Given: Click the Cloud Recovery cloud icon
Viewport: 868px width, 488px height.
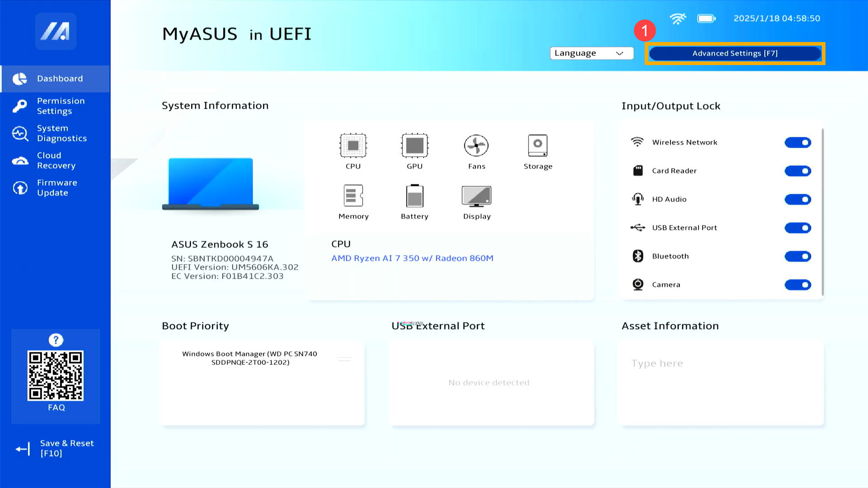Looking at the screenshot, I should pyautogui.click(x=20, y=160).
